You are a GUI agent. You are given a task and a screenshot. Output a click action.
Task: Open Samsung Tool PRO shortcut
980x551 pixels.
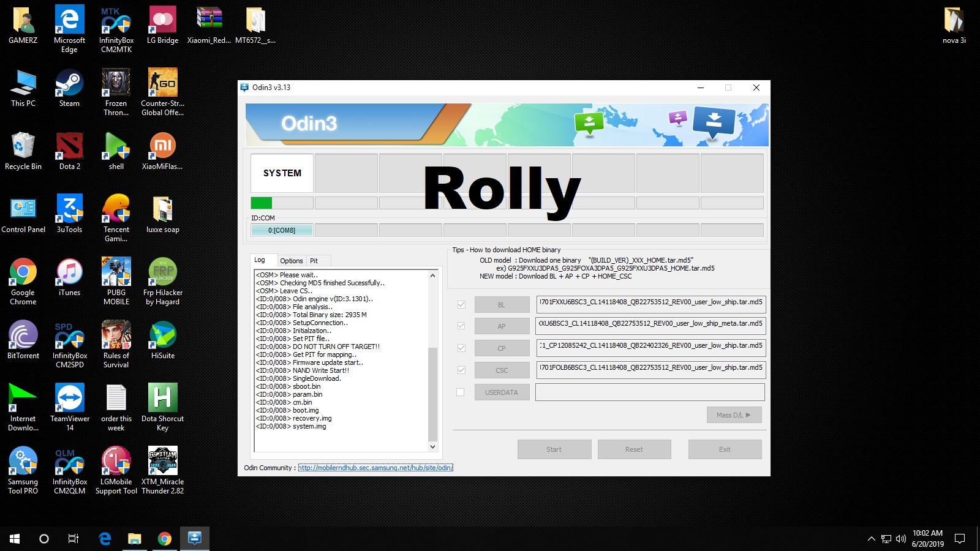point(23,470)
